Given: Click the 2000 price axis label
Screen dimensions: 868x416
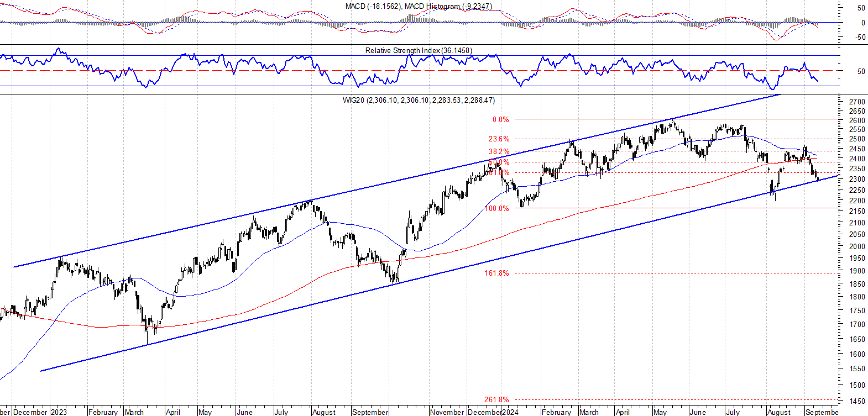Looking at the screenshot, I should [x=857, y=246].
